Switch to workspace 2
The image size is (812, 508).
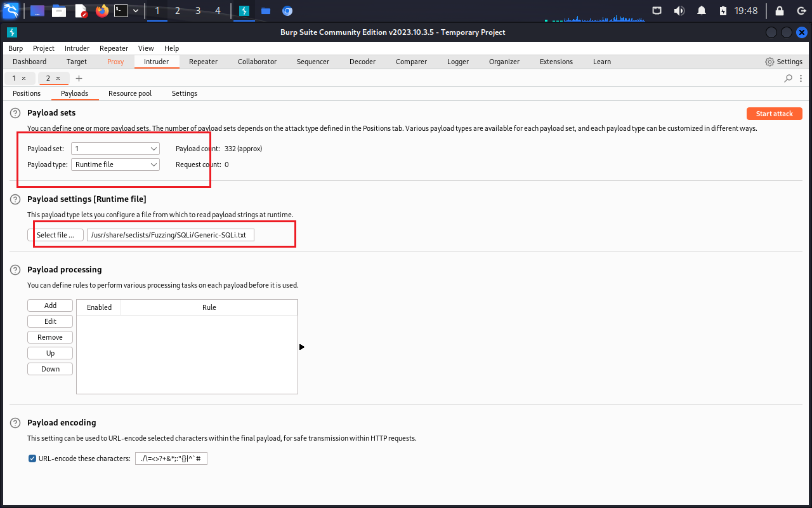point(177,11)
